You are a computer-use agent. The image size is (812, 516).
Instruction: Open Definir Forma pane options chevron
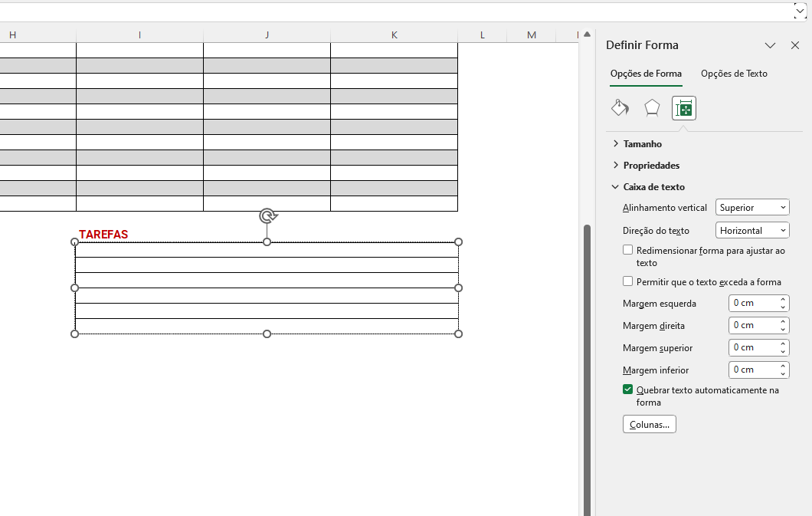pyautogui.click(x=771, y=45)
